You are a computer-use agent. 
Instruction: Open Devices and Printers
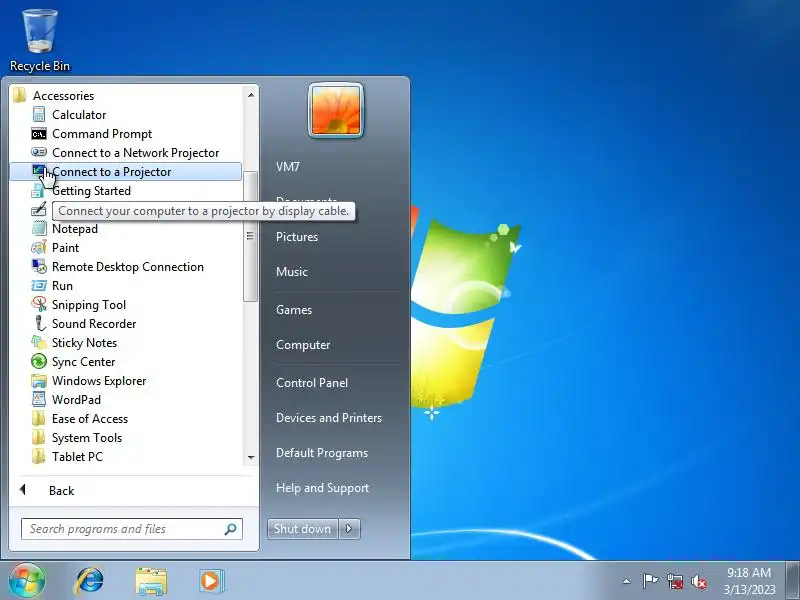[329, 418]
